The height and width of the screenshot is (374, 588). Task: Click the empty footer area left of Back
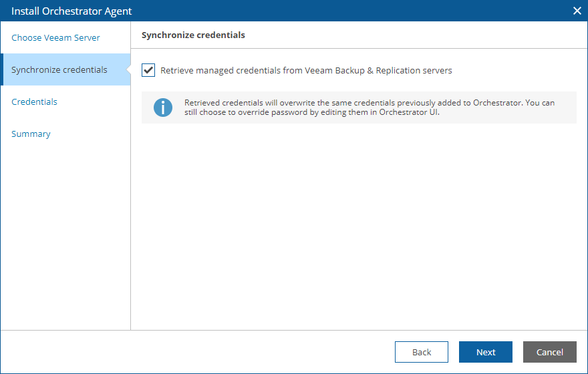click(x=197, y=352)
